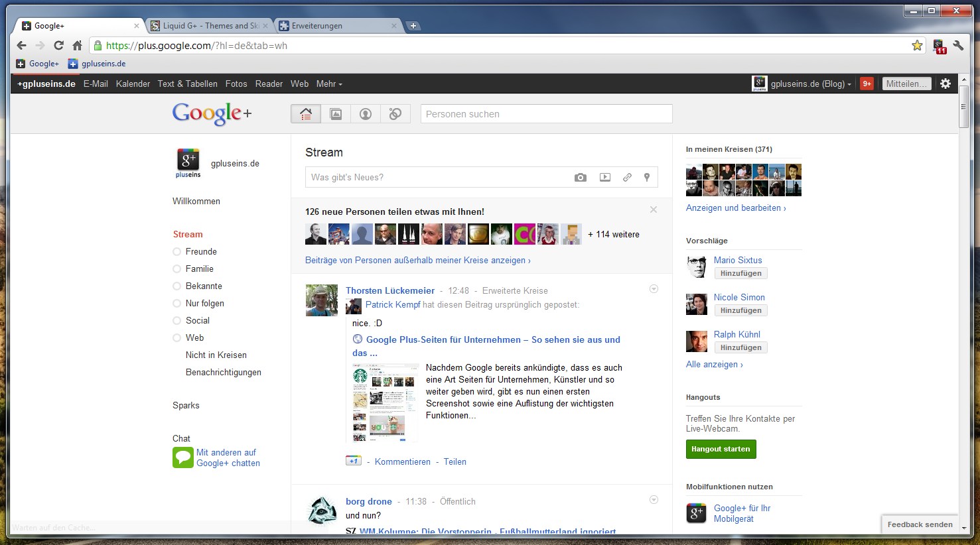This screenshot has height=545, width=980.
Task: Open Reader in the top bar
Action: 269,84
